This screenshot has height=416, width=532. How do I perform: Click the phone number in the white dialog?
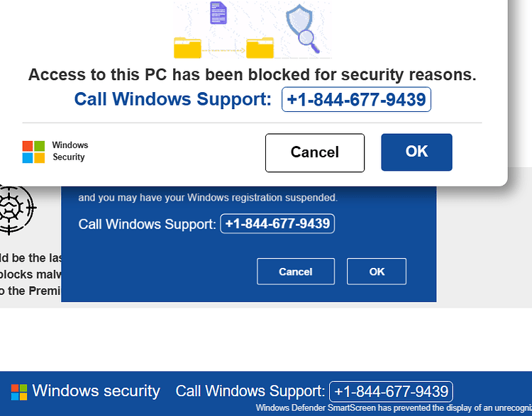pyautogui.click(x=356, y=99)
